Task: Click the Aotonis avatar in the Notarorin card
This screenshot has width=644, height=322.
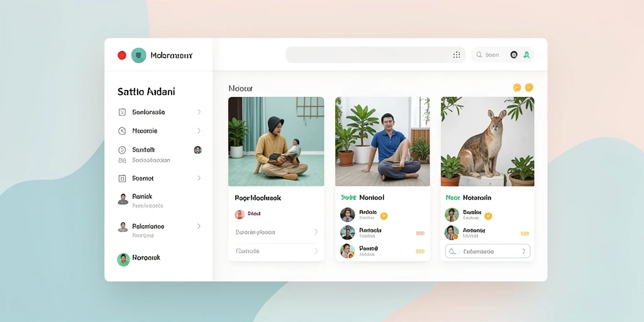Action: click(x=452, y=233)
